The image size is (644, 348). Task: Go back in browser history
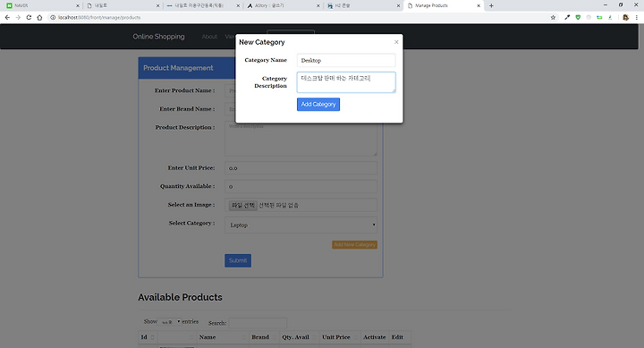pos(7,17)
